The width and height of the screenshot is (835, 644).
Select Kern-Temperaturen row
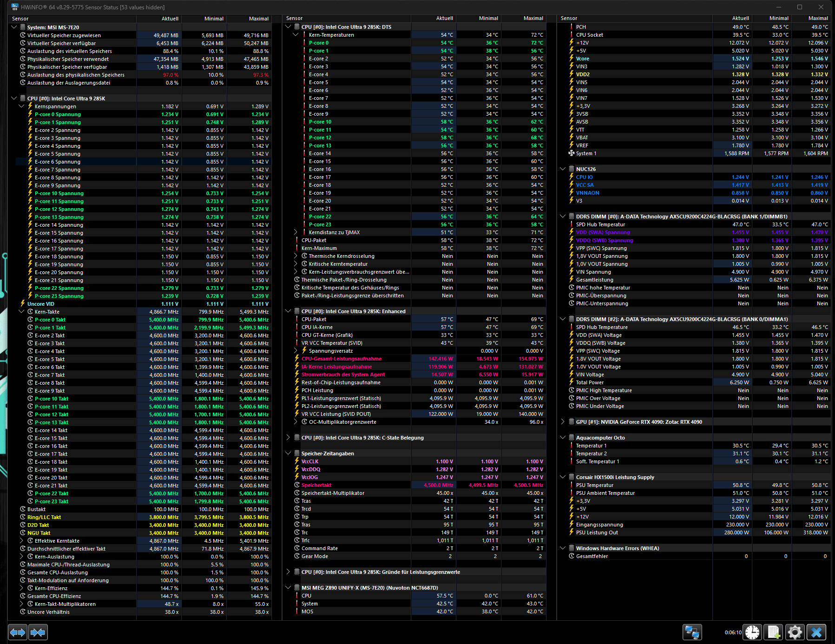point(418,35)
